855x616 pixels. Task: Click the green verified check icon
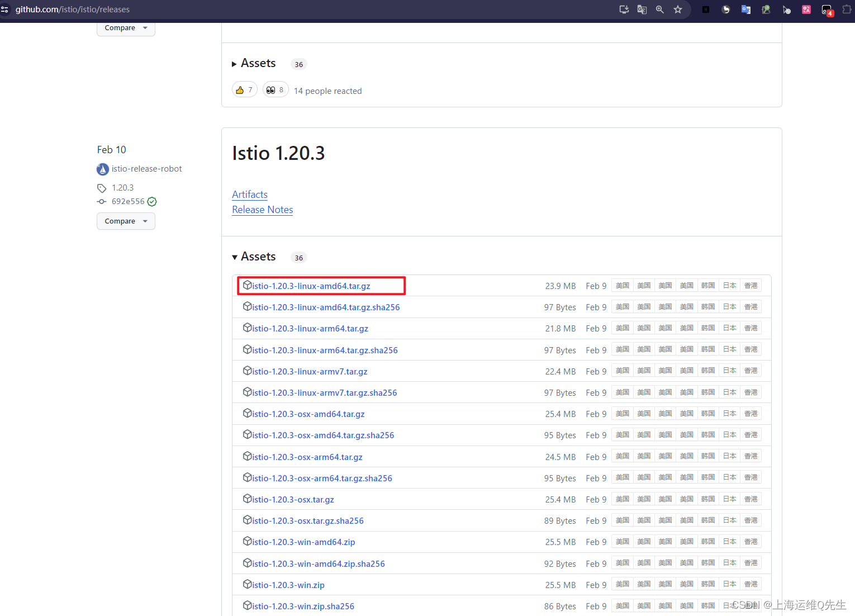152,202
